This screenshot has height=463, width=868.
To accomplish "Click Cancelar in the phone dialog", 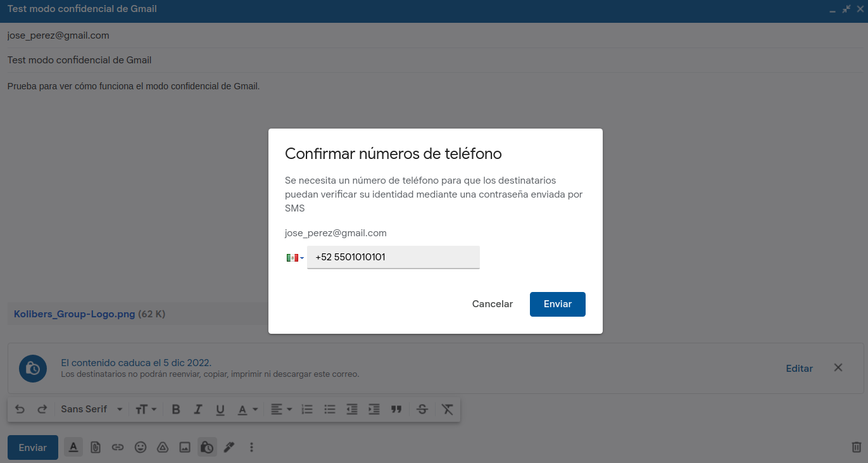I will [x=493, y=304].
